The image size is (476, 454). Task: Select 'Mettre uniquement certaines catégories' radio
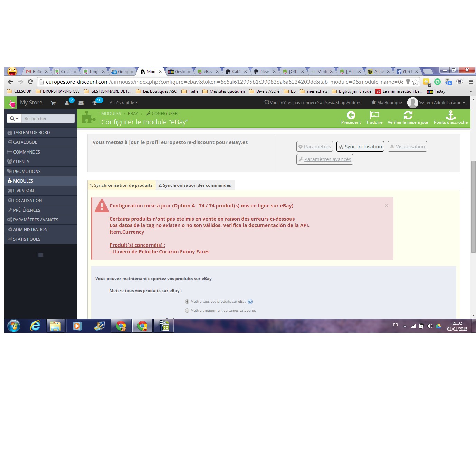(187, 311)
